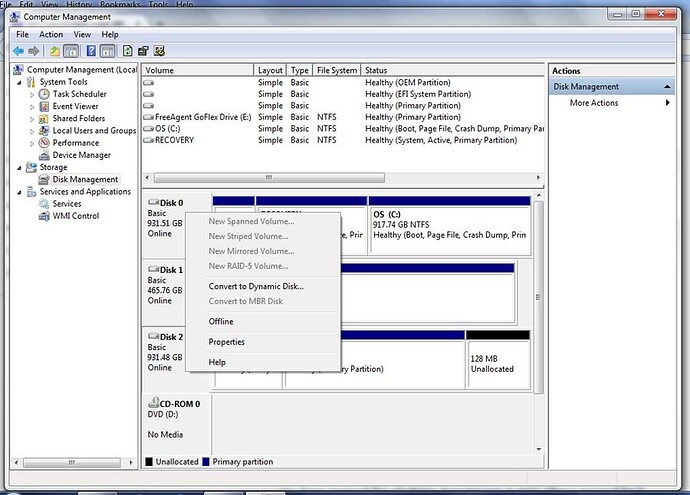Click the volume list horizontal scrollbar thumb
Viewport: 690px width, 495px height.
pyautogui.click(x=269, y=178)
